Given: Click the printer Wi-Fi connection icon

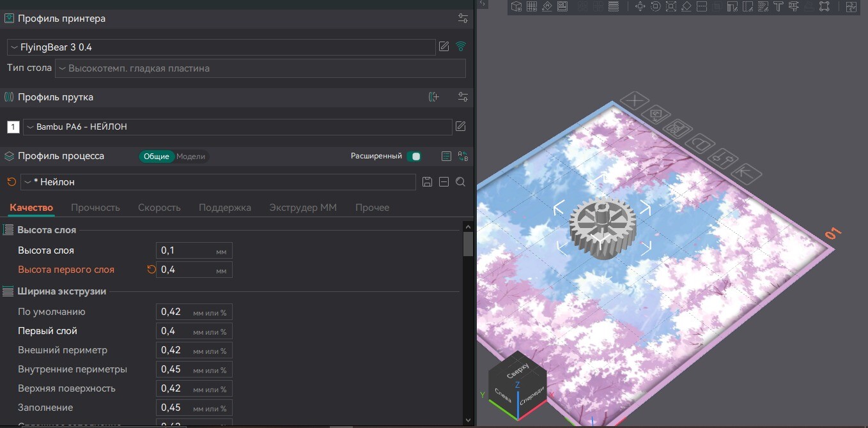Looking at the screenshot, I should coord(461,47).
